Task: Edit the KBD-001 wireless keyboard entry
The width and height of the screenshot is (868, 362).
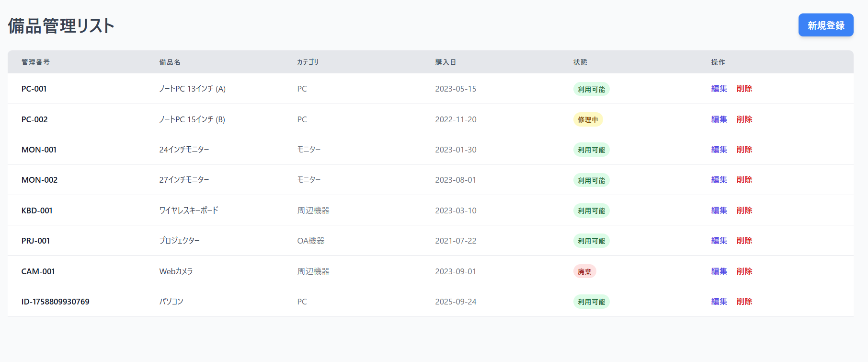Action: (719, 210)
